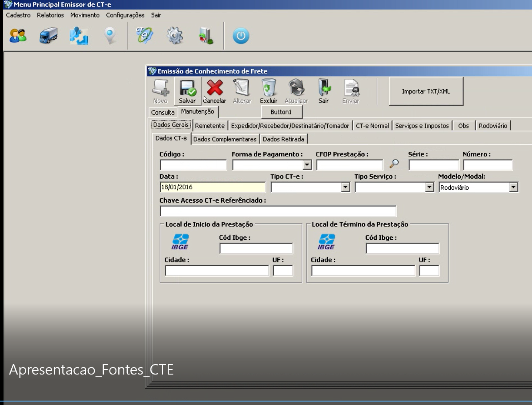Click the Button1 button
The image size is (532, 405).
(281, 112)
